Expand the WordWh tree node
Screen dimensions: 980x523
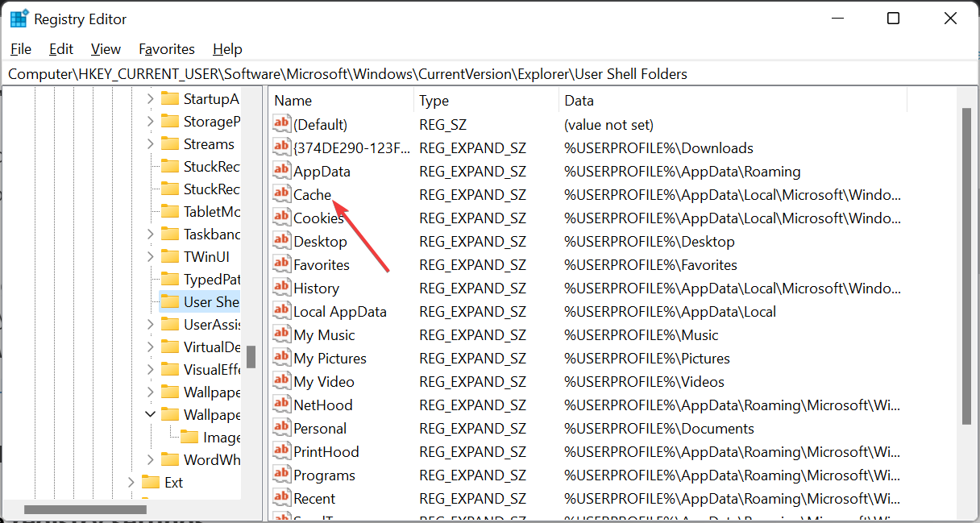click(x=150, y=459)
